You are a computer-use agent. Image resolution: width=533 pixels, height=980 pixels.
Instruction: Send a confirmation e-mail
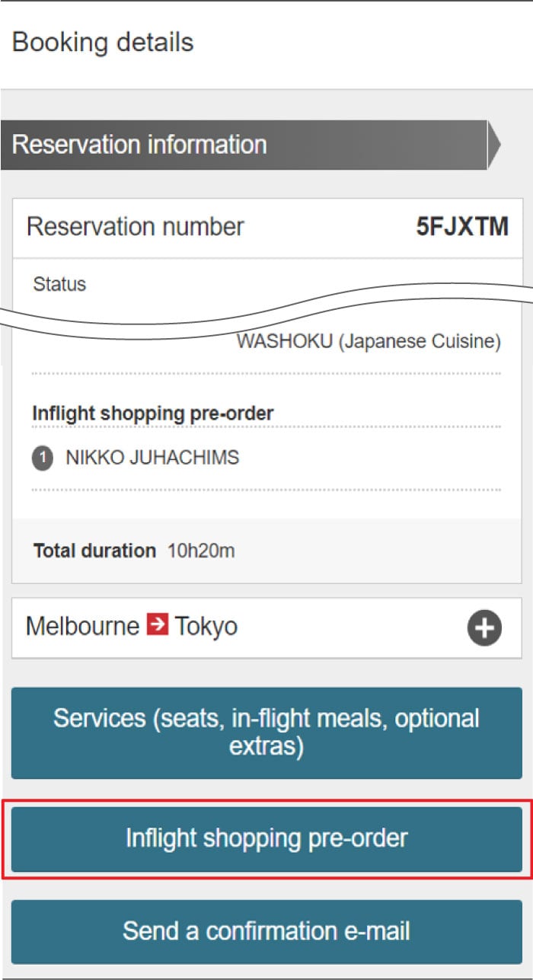(266, 931)
